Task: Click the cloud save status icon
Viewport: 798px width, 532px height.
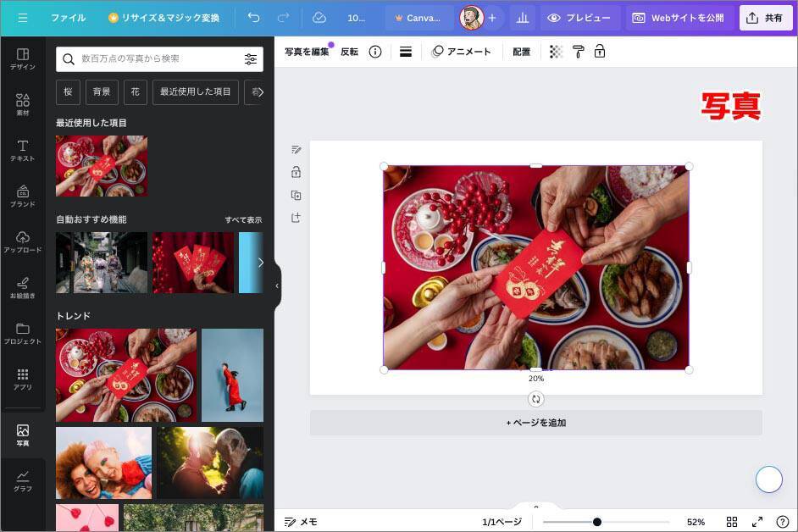Action: (319, 18)
